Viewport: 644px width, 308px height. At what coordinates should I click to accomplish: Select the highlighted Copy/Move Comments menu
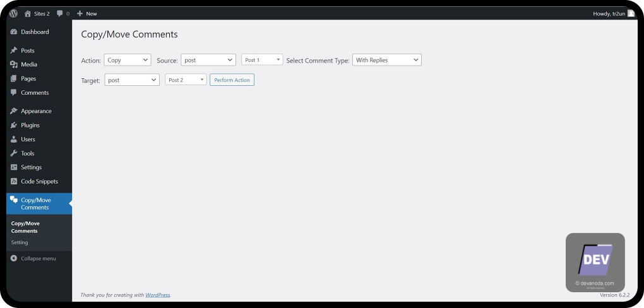[x=39, y=204]
